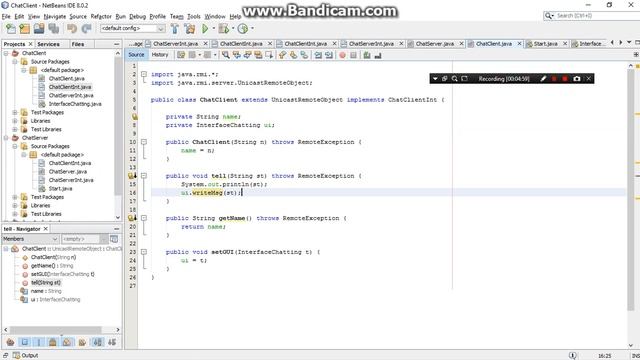The image size is (640, 360).
Task: Close the Navigator panel
Action: point(46,229)
